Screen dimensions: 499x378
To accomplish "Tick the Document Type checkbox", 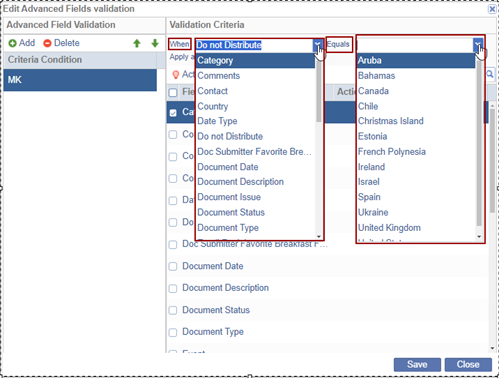I will pos(173,332).
